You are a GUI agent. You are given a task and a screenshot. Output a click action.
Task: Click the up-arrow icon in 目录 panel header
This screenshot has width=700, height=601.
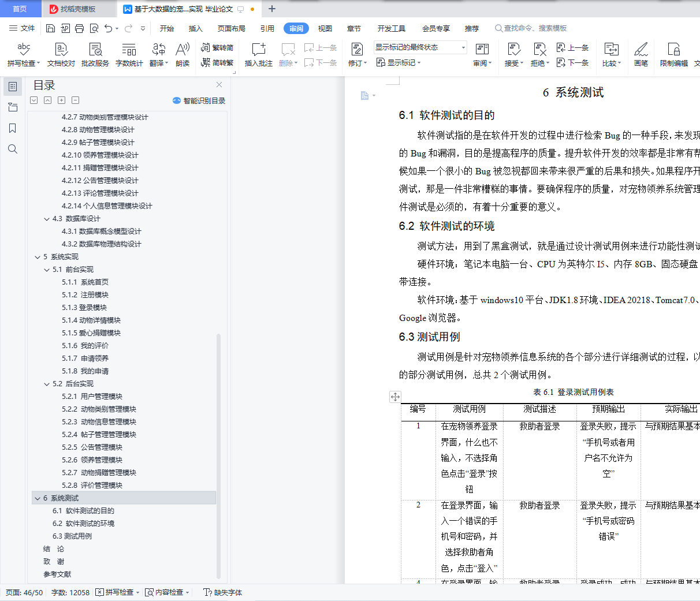click(47, 100)
